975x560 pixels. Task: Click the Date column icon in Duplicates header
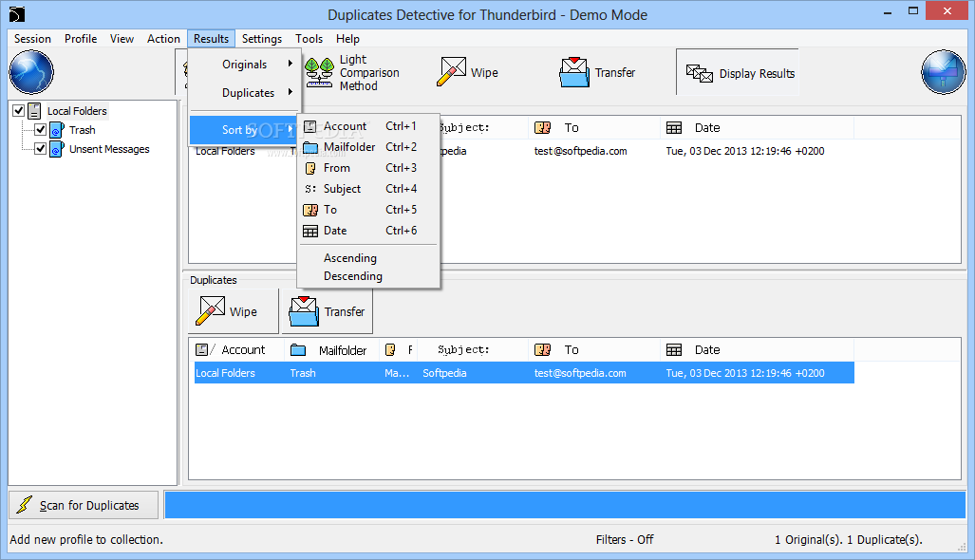pyautogui.click(x=674, y=350)
